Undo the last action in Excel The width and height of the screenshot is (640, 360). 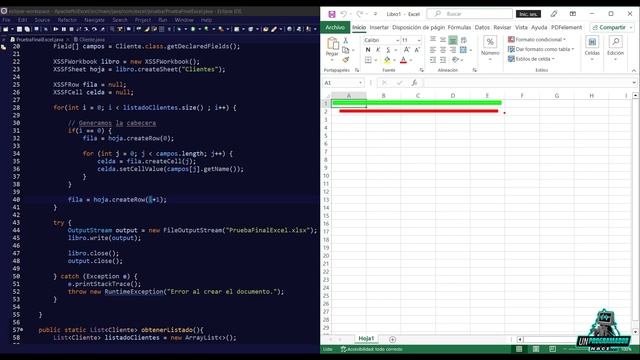coord(344,14)
